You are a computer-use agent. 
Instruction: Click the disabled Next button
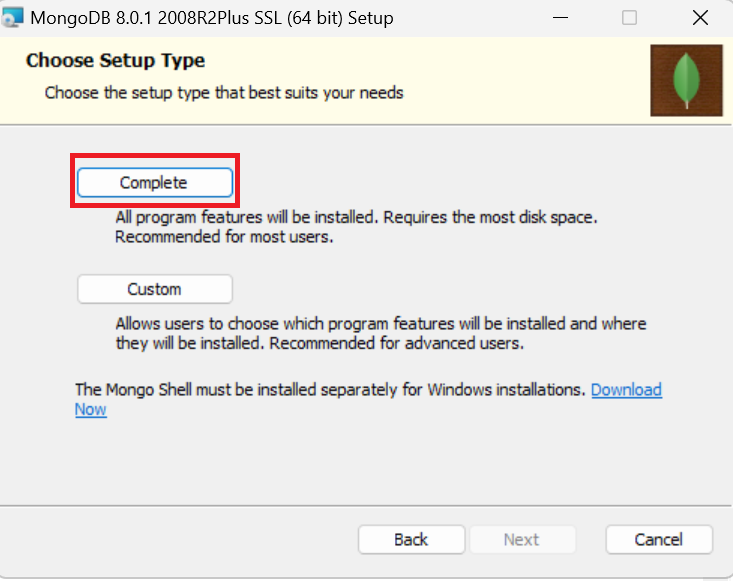tap(522, 539)
